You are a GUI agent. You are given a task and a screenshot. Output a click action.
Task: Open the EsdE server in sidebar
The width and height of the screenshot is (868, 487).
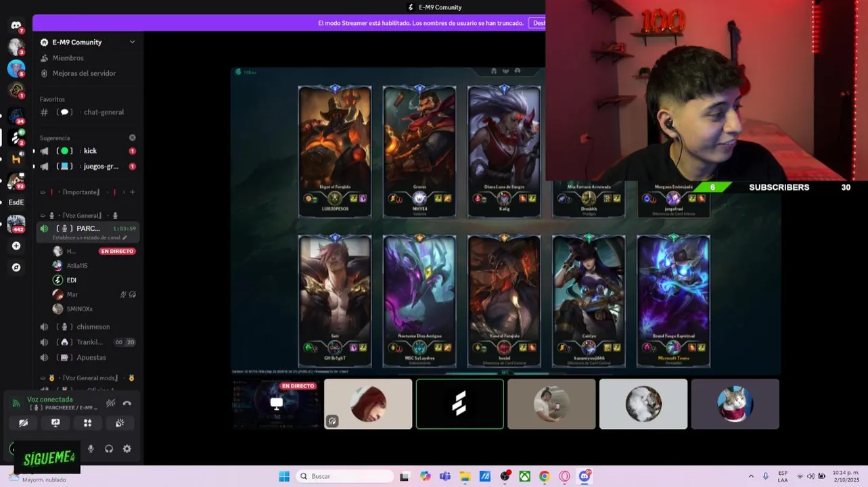[16, 202]
